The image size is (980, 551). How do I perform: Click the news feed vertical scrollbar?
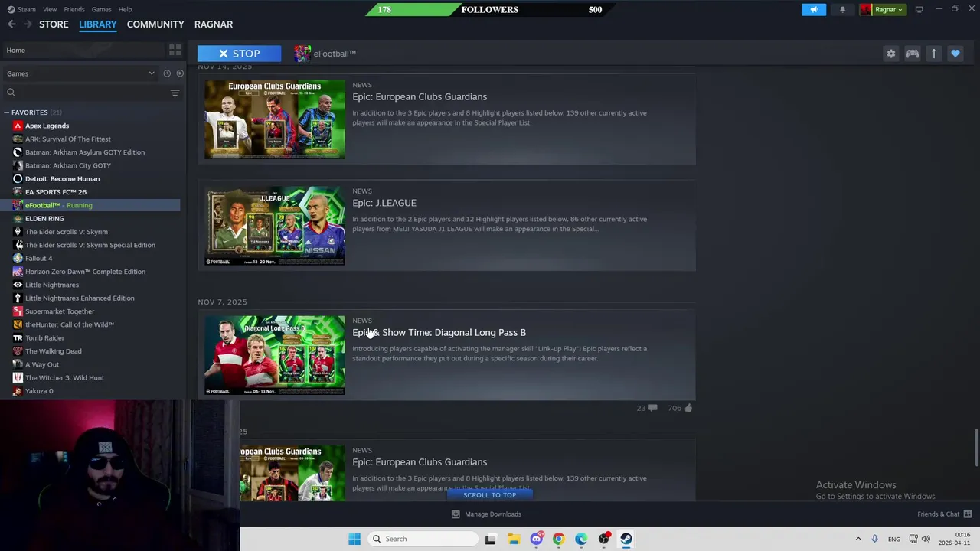(x=976, y=447)
